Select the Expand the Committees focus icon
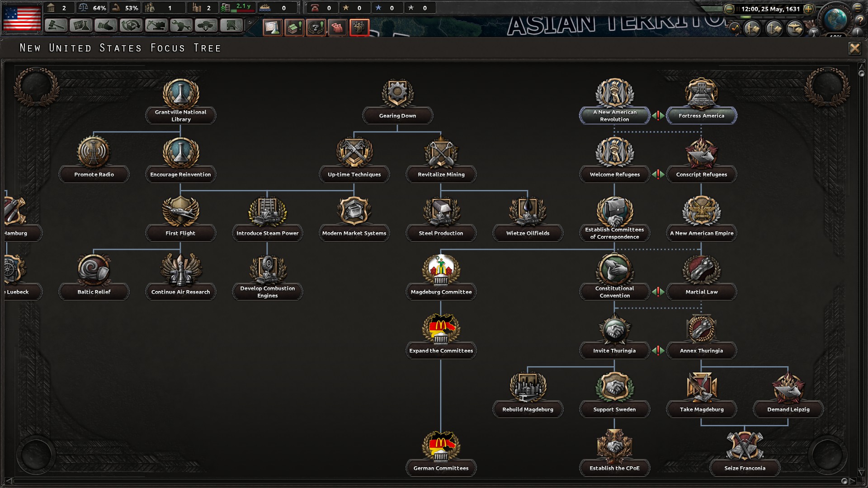868x488 pixels. pos(441,328)
